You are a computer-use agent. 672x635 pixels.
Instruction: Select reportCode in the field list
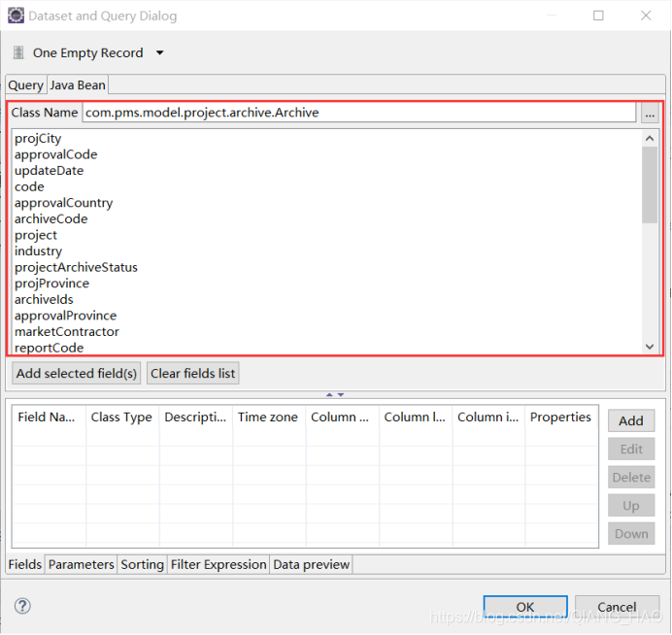tap(49, 348)
